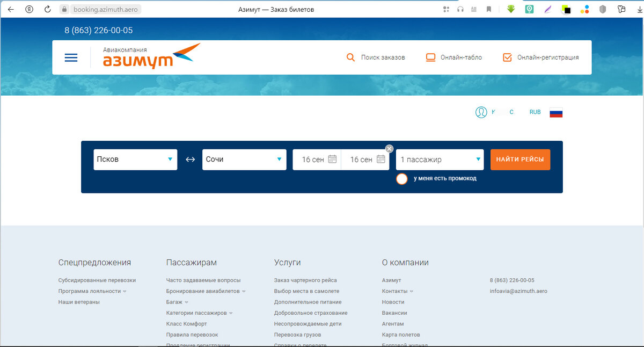Open Субсидированные перевозки link

[97, 280]
